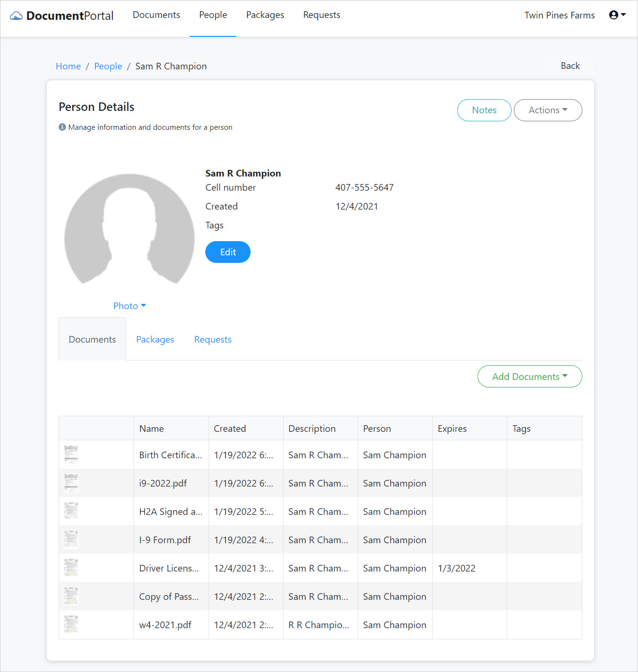Click the Edit button
Screen dimensions: 638x672
click(227, 252)
